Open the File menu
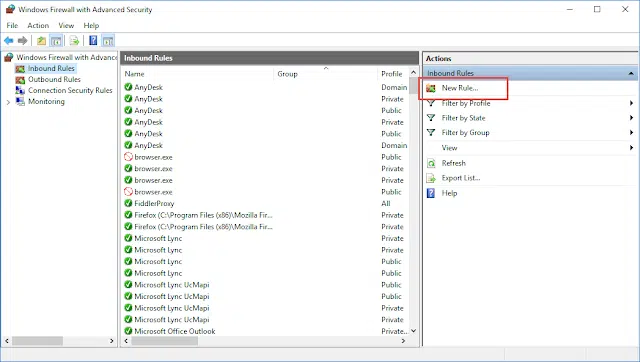This screenshot has width=640, height=362. tap(12, 25)
